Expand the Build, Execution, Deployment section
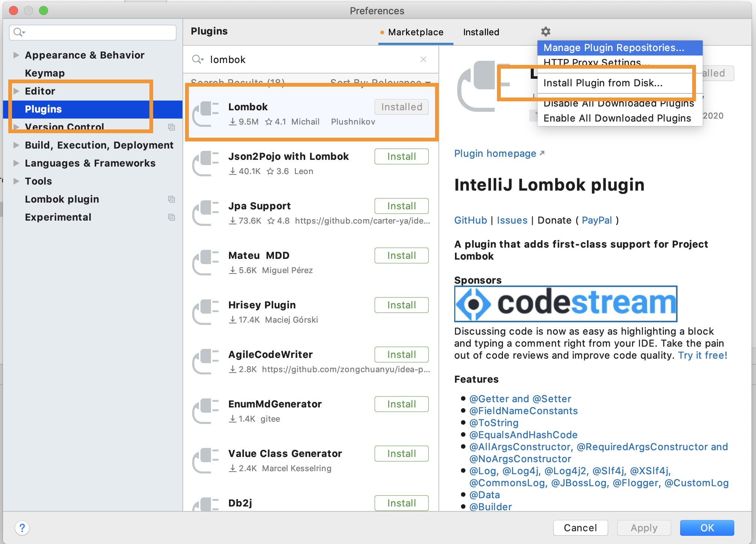Image resolution: width=756 pixels, height=544 pixels. [16, 145]
